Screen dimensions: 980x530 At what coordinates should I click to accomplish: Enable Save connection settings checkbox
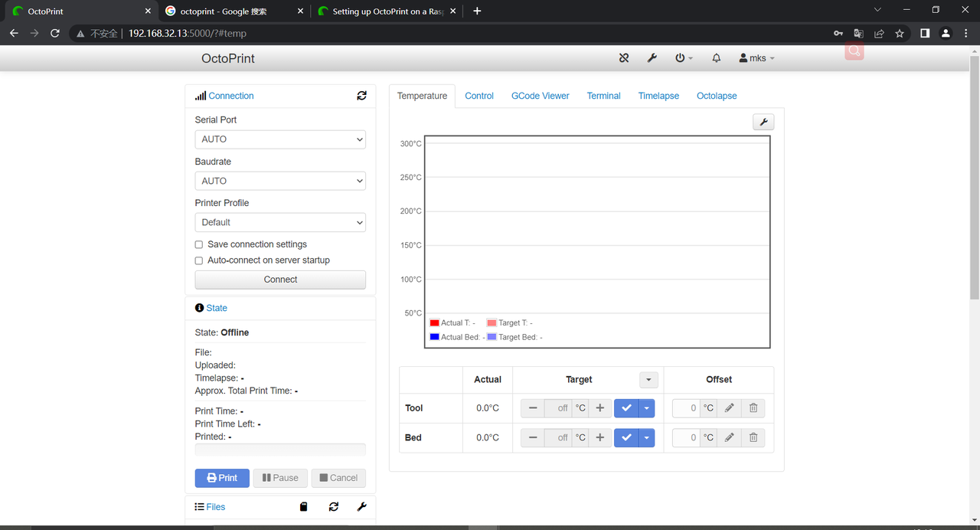click(199, 244)
